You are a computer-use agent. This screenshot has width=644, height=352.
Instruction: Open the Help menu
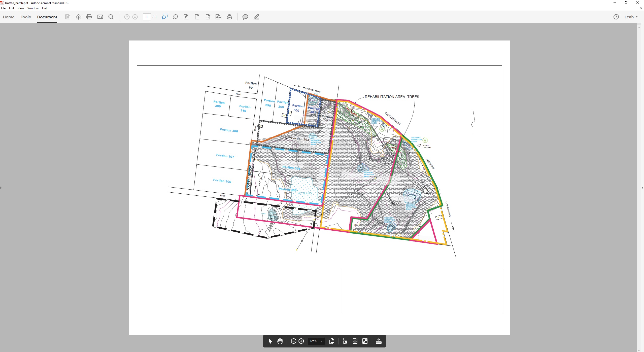[45, 8]
